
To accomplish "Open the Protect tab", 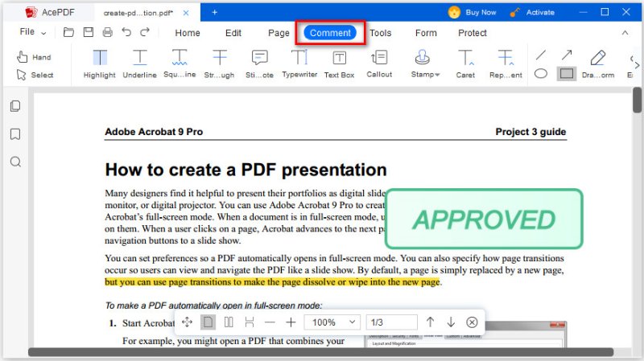I will (x=473, y=33).
